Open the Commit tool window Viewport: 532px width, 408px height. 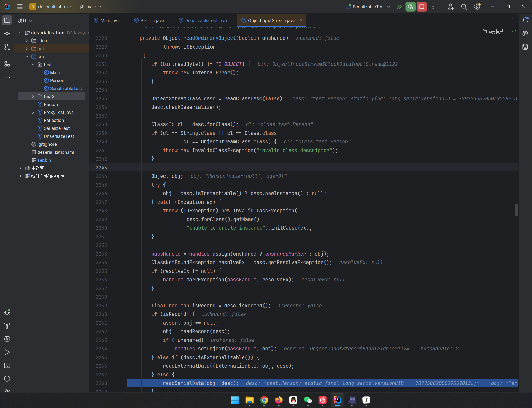click(x=7, y=34)
